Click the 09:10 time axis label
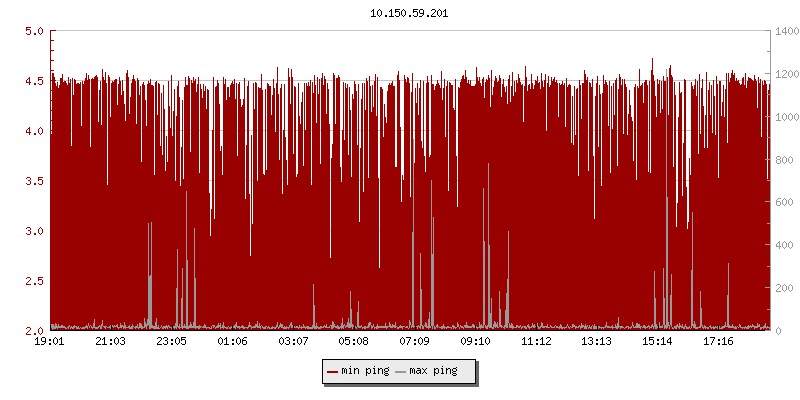The height and width of the screenshot is (400, 800). tap(475, 342)
